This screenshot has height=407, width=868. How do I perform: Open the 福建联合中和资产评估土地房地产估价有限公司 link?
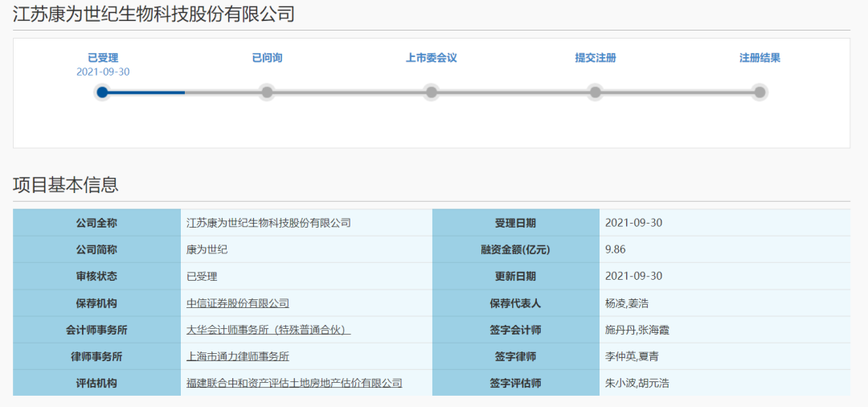click(x=294, y=383)
